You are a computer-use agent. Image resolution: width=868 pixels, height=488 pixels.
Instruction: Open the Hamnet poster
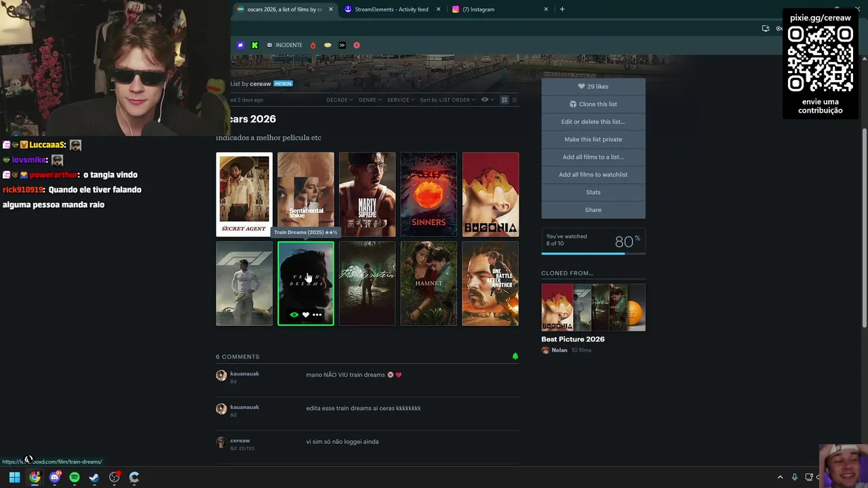coord(429,284)
